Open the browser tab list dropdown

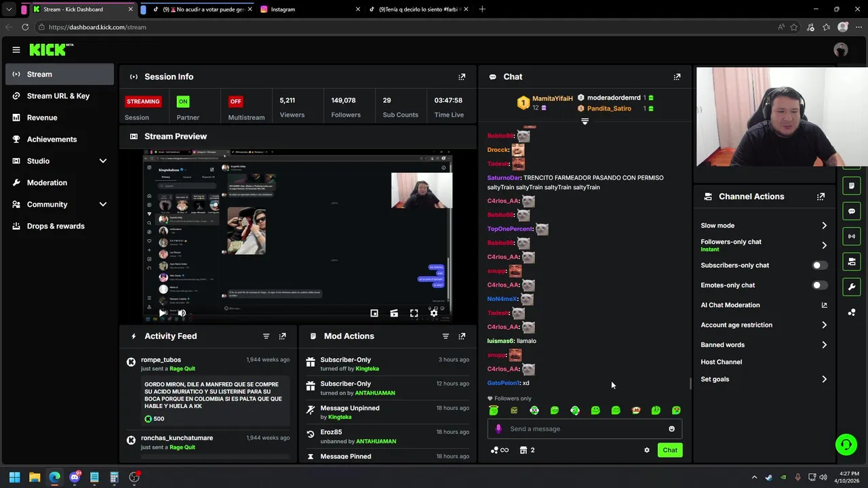click(9, 9)
